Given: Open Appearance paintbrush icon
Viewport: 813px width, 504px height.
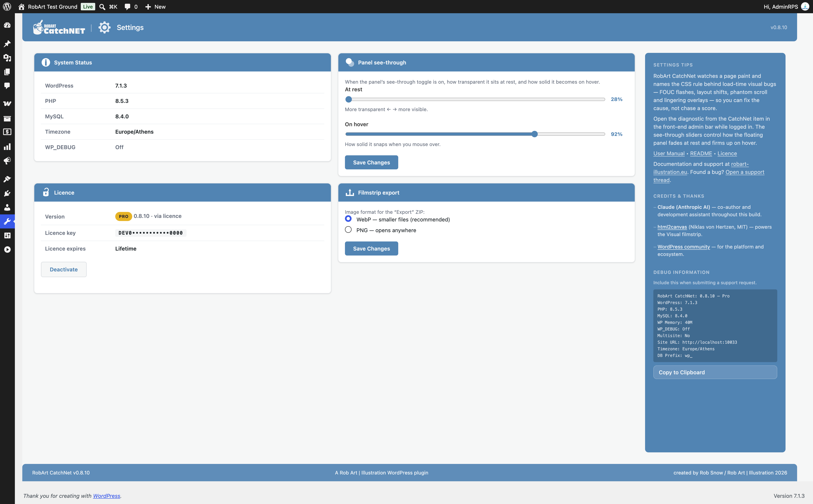Looking at the screenshot, I should 7,179.
